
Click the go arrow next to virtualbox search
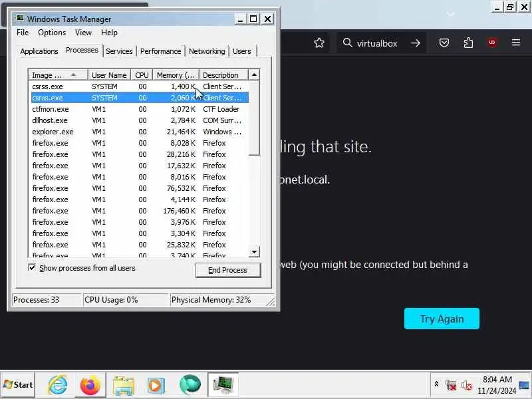416,43
